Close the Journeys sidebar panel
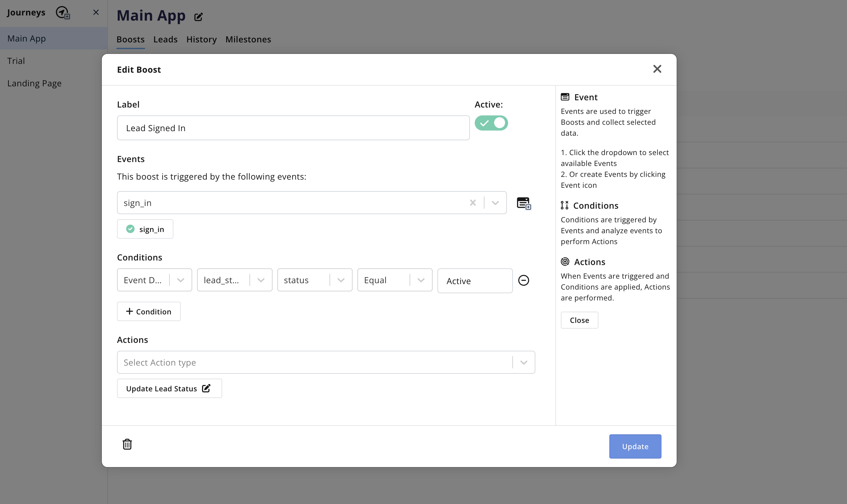Viewport: 847px width, 504px height. pos(96,12)
